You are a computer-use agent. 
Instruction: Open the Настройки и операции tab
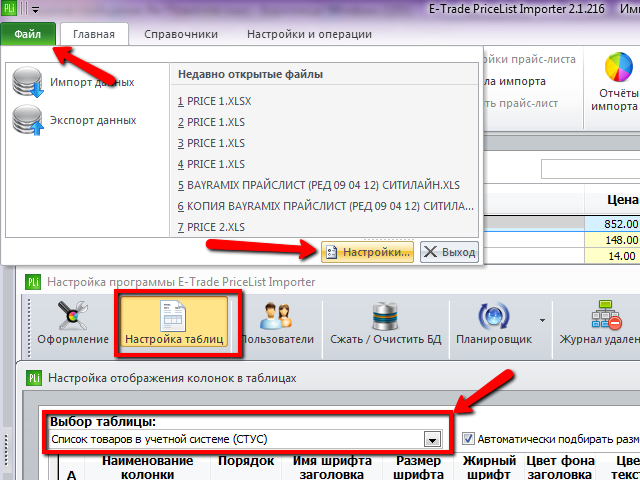[309, 34]
